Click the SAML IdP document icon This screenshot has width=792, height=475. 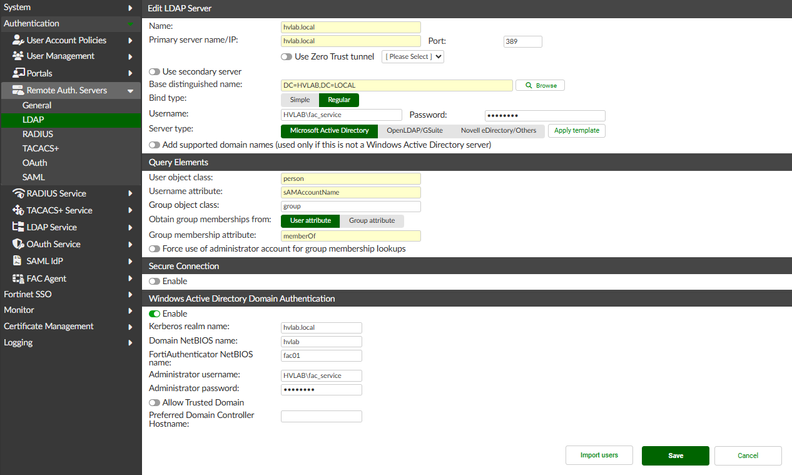click(x=17, y=260)
